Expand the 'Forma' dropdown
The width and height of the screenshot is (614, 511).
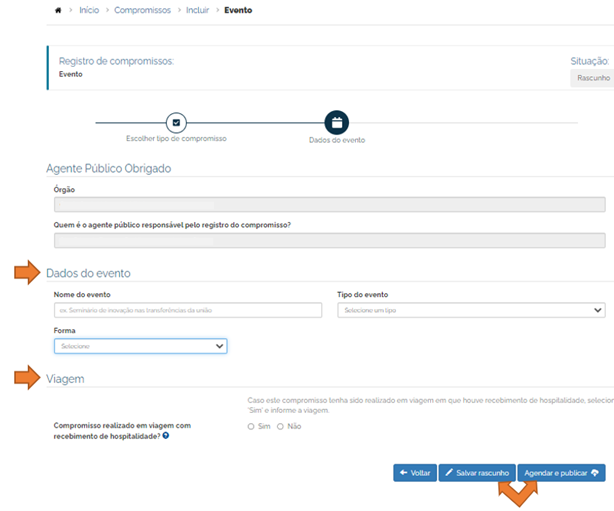(140, 346)
